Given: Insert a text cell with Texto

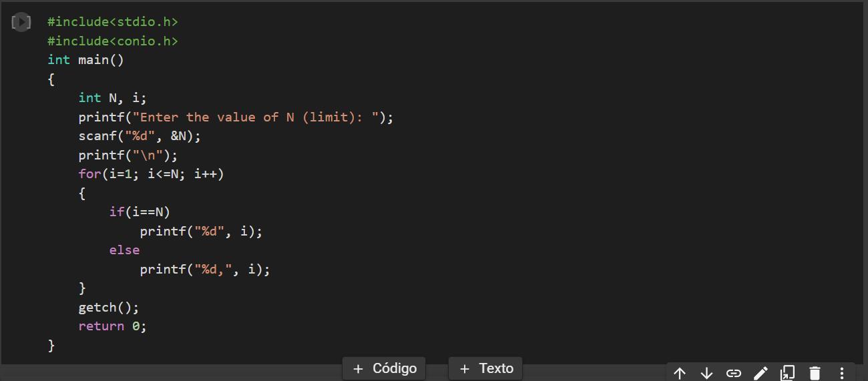Looking at the screenshot, I should tap(486, 368).
